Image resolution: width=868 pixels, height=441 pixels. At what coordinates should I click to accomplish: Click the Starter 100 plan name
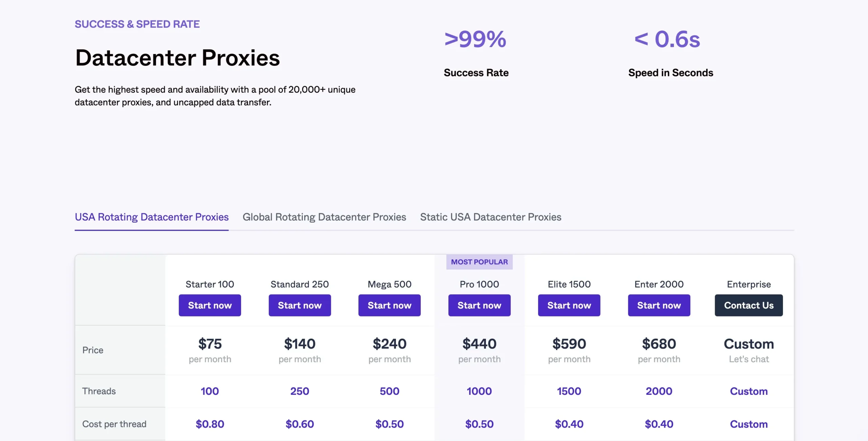click(210, 284)
